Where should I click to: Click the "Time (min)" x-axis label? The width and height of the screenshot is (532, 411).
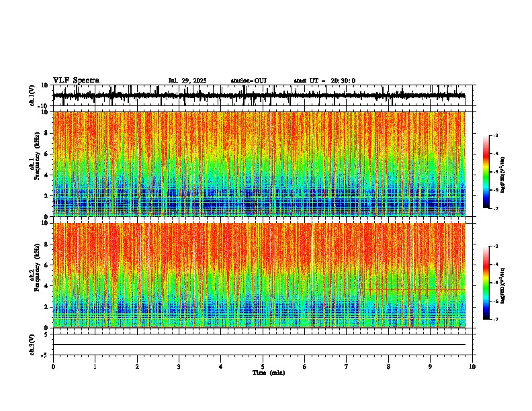(269, 373)
